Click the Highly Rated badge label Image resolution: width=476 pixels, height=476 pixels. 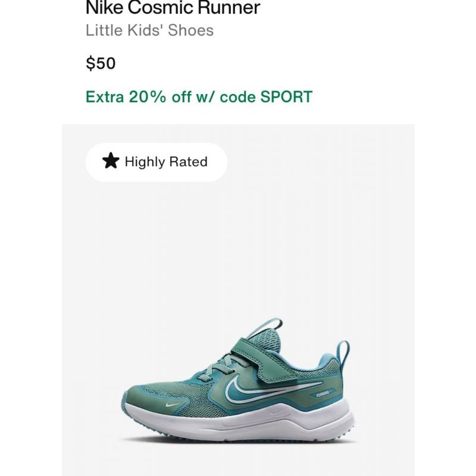coord(166,161)
